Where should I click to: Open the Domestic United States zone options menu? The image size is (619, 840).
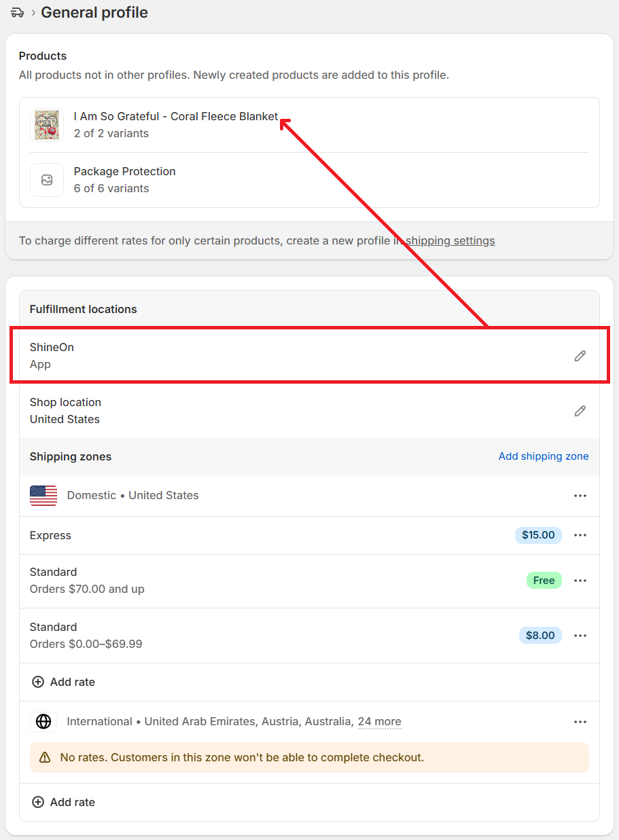click(x=580, y=496)
